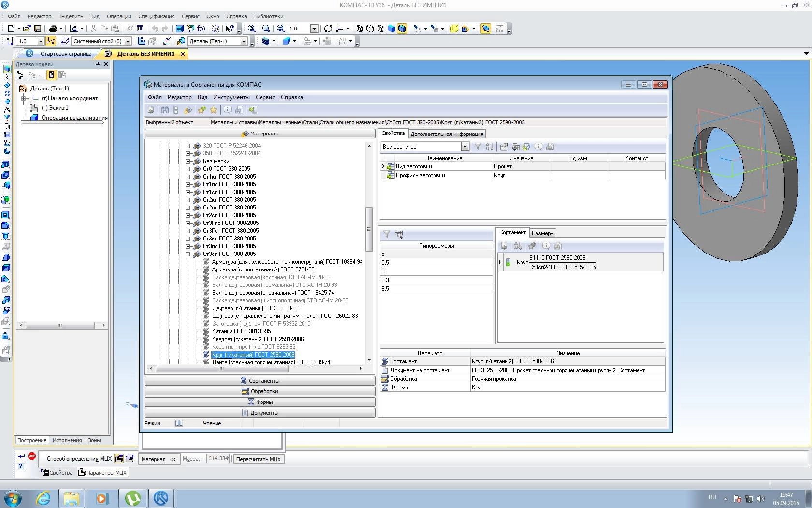
Task: Click the yellow star favorites icon
Action: (x=213, y=110)
